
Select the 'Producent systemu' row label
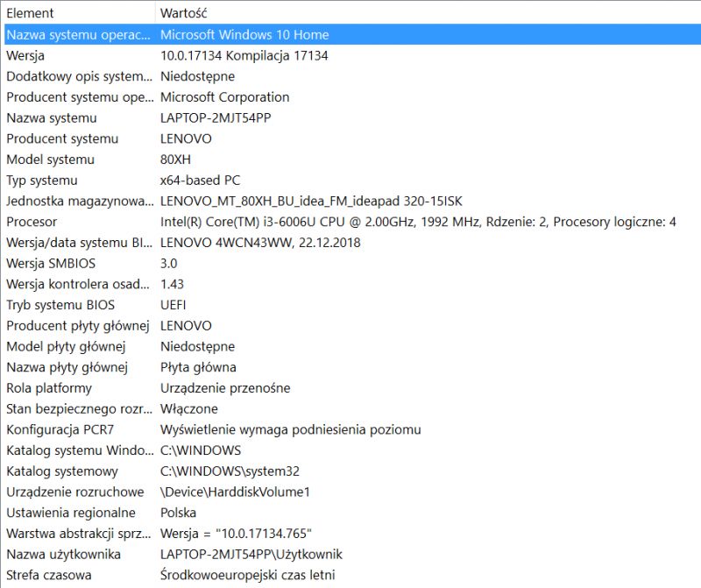[62, 138]
